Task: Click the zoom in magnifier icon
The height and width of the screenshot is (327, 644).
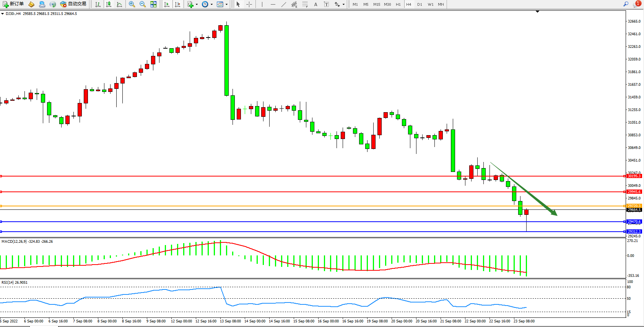Action: (x=132, y=4)
